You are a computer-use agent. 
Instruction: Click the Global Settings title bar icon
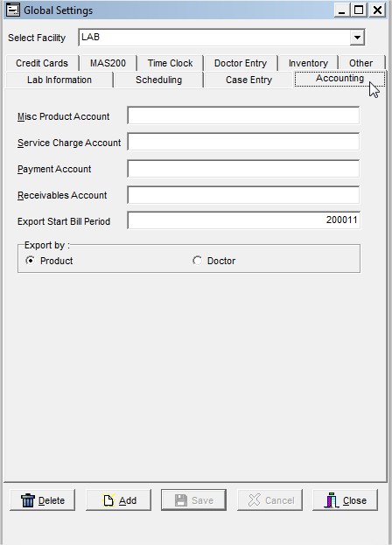click(13, 10)
